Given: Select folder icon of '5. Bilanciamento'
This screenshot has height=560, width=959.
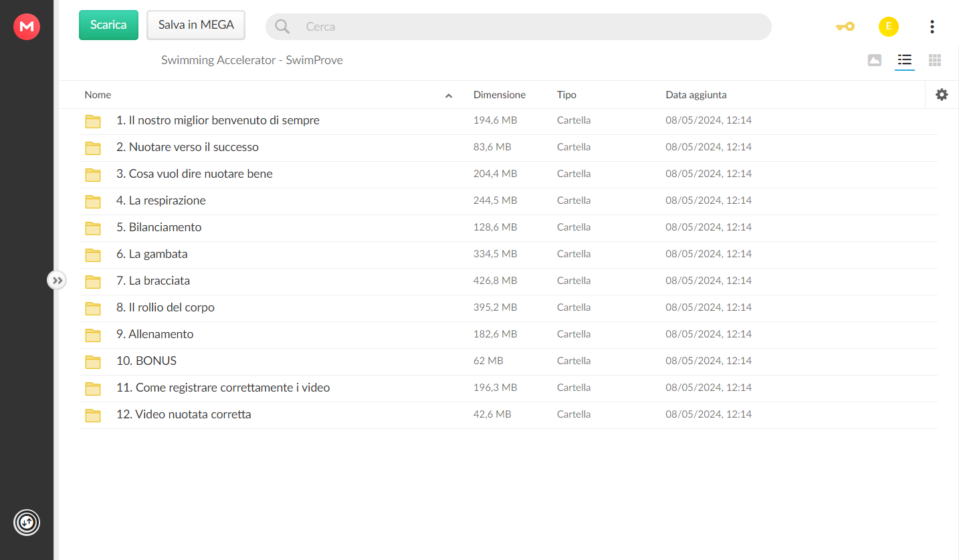Looking at the screenshot, I should click(93, 228).
